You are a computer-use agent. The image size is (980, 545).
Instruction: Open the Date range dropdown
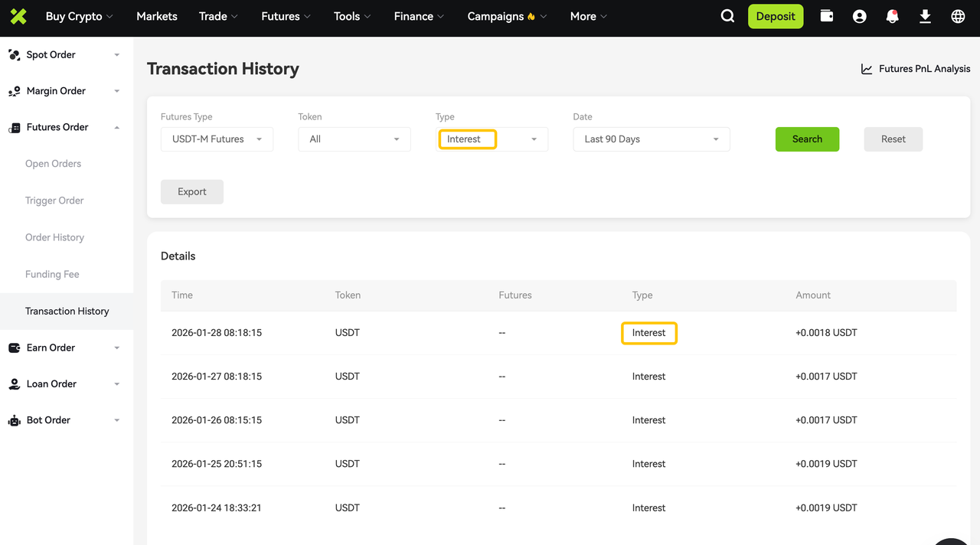[x=651, y=139]
